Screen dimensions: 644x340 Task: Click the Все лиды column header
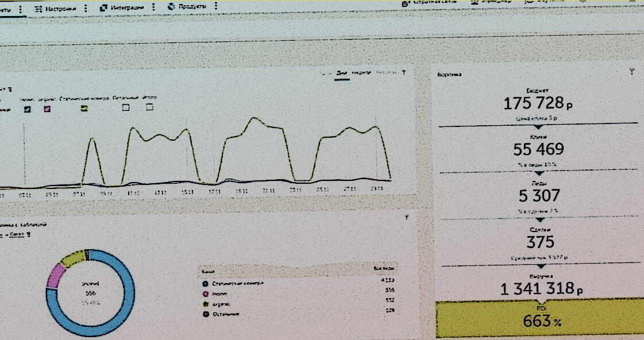pyautogui.click(x=384, y=268)
